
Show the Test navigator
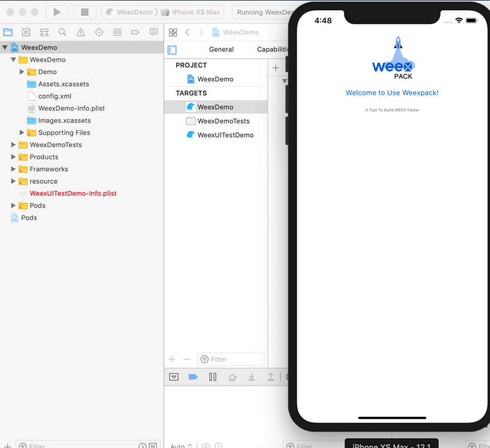tap(99, 32)
